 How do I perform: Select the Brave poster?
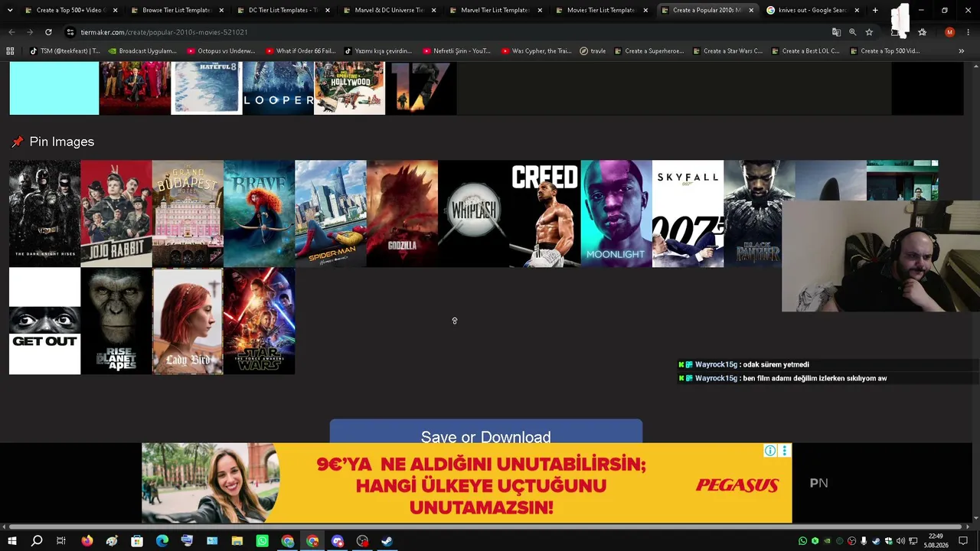pyautogui.click(x=259, y=214)
